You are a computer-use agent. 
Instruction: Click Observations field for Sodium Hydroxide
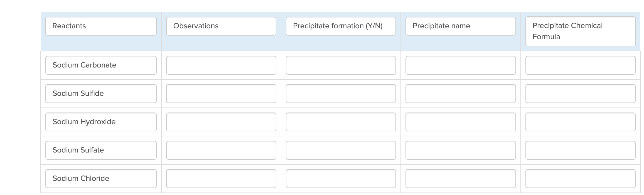pos(221,122)
